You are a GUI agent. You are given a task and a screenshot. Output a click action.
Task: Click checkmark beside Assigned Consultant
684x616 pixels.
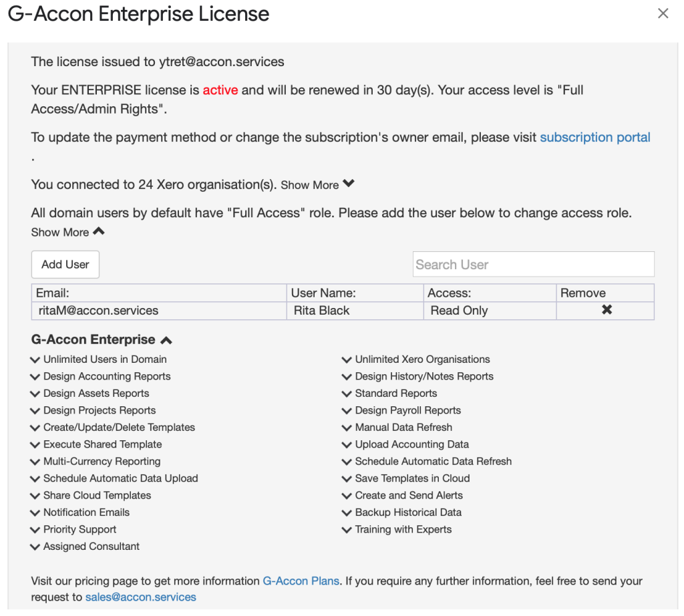coord(35,547)
